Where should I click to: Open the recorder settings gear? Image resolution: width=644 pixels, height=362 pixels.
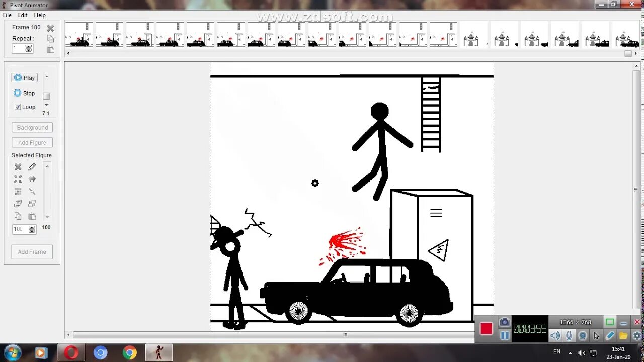point(637,335)
